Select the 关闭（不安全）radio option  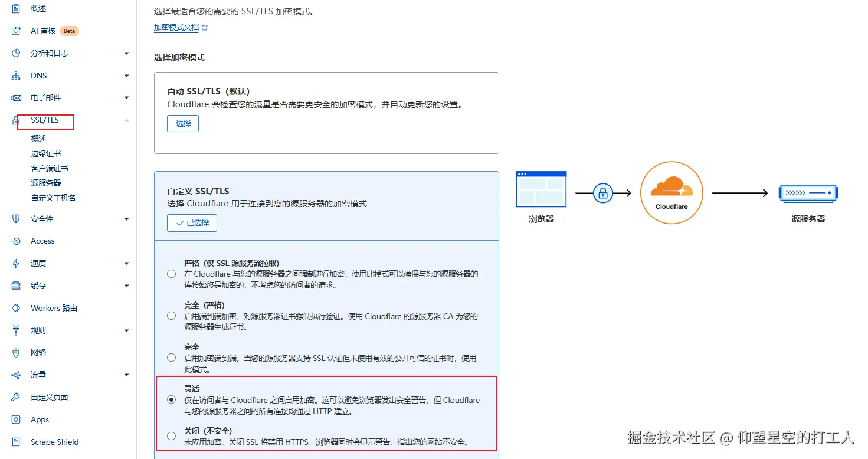click(171, 436)
